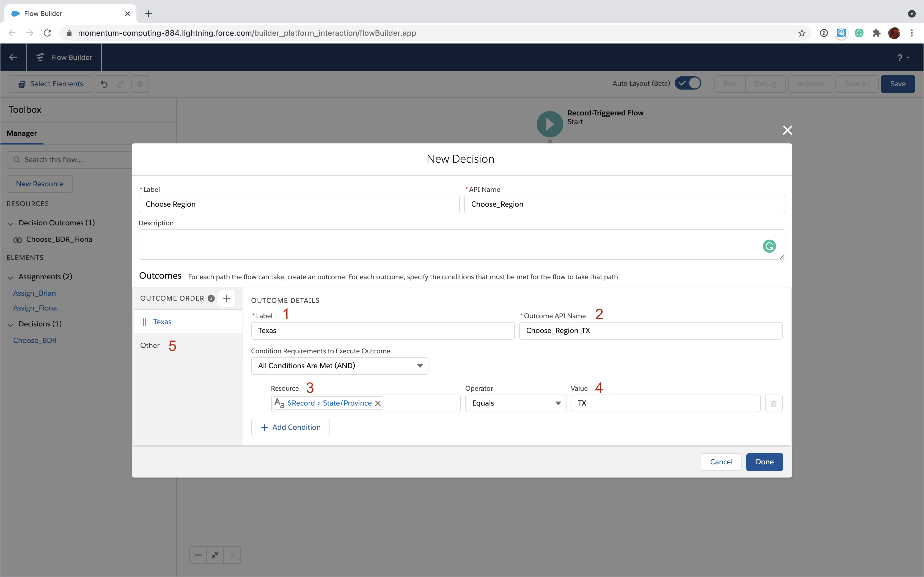Viewport: 924px width, 577px height.
Task: Collapse the Assignments tree section
Action: [10, 278]
